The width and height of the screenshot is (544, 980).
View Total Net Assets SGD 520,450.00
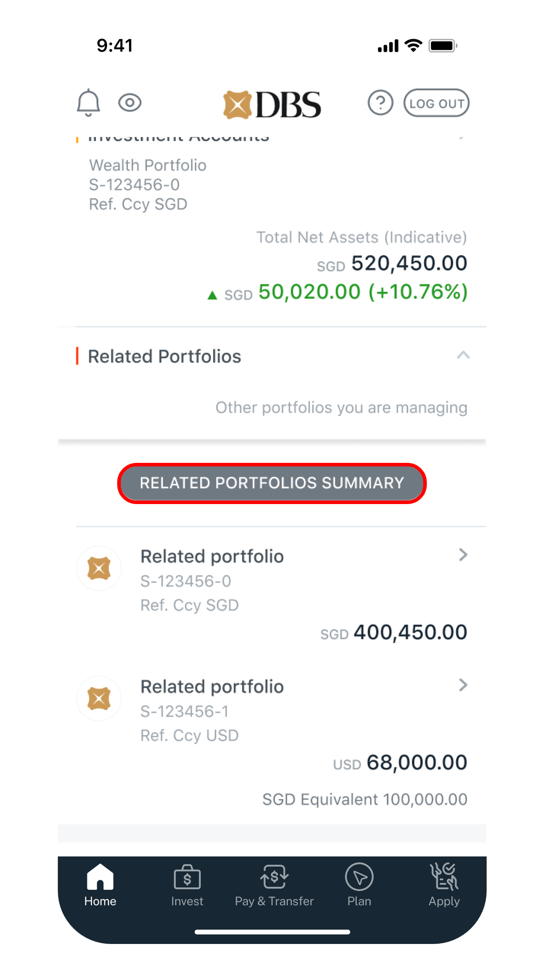[409, 263]
